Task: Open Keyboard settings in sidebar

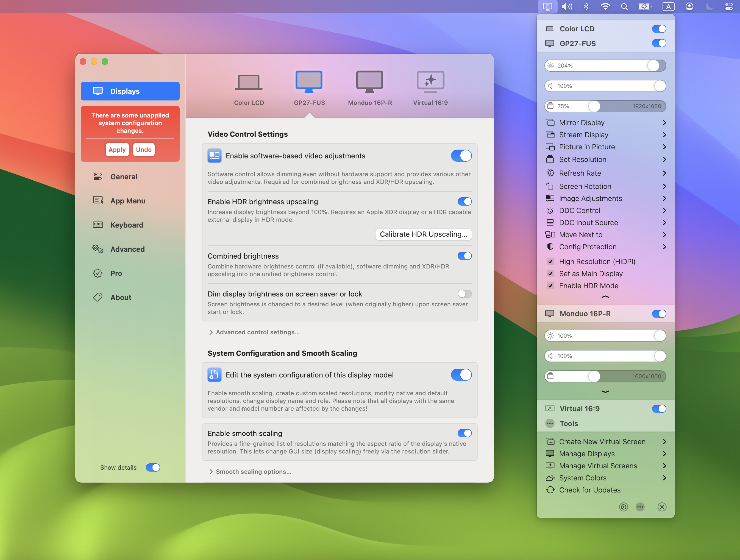Action: (127, 225)
